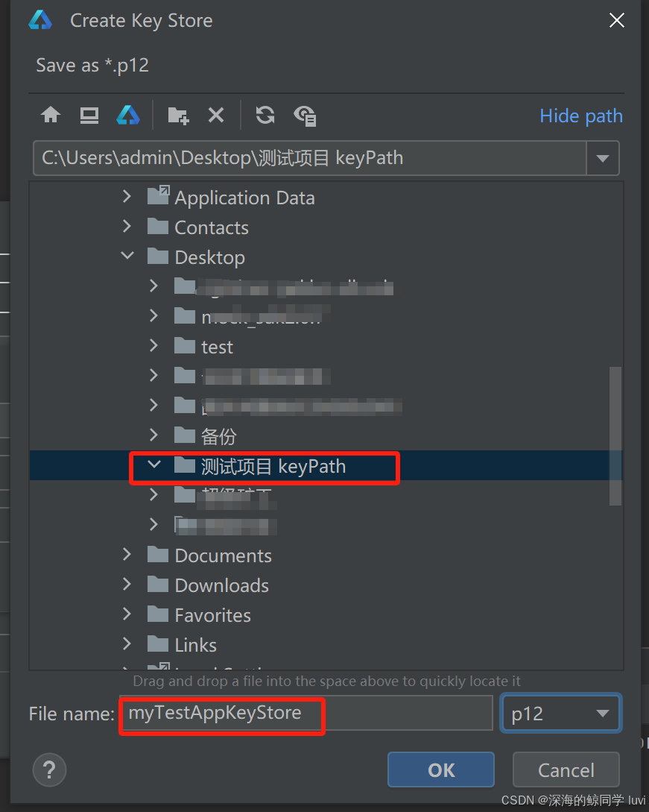Go to the home directory icon

point(51,114)
